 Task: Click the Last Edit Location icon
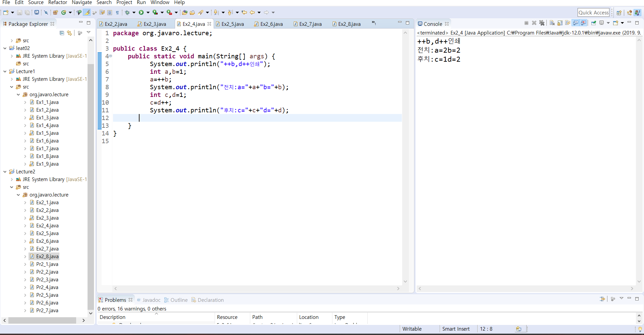[244, 12]
